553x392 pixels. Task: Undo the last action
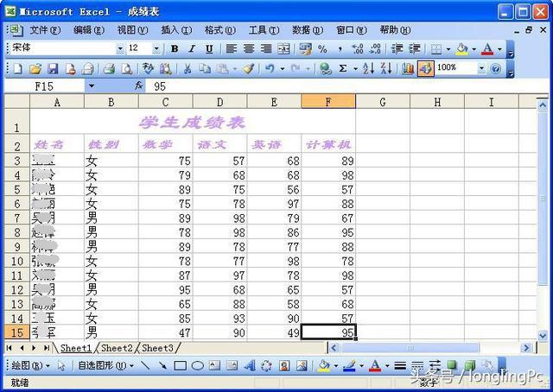pos(270,68)
